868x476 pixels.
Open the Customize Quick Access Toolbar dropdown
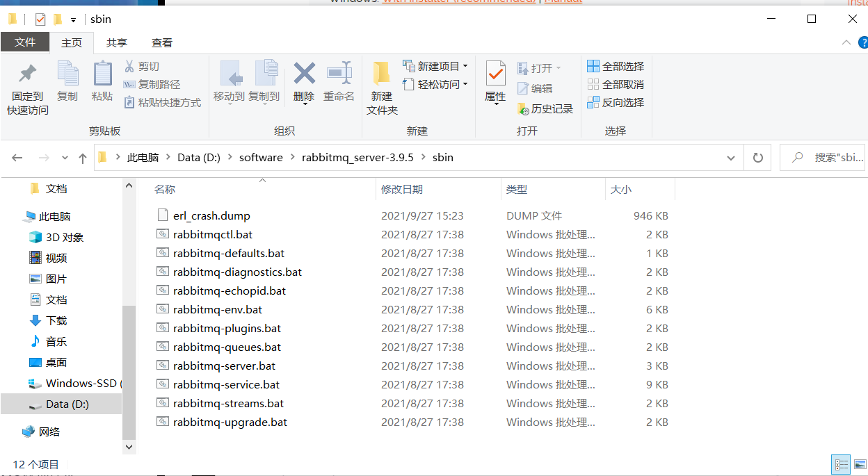tap(73, 19)
